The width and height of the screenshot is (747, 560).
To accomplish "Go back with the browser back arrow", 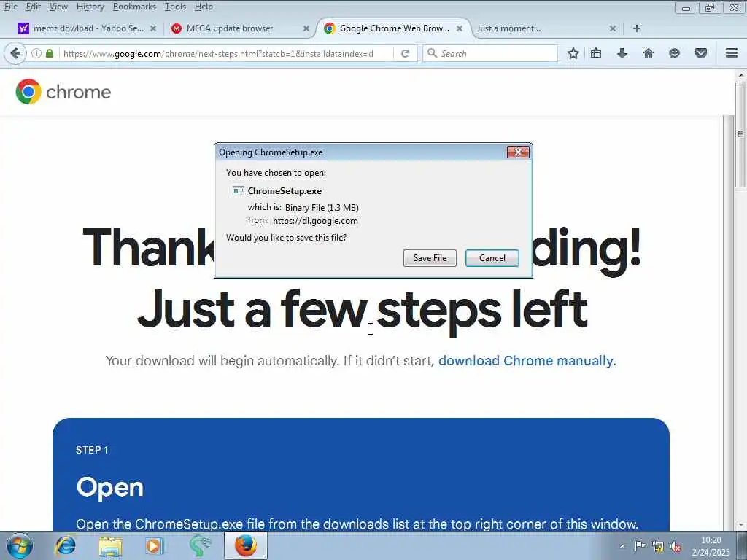I will pyautogui.click(x=15, y=53).
